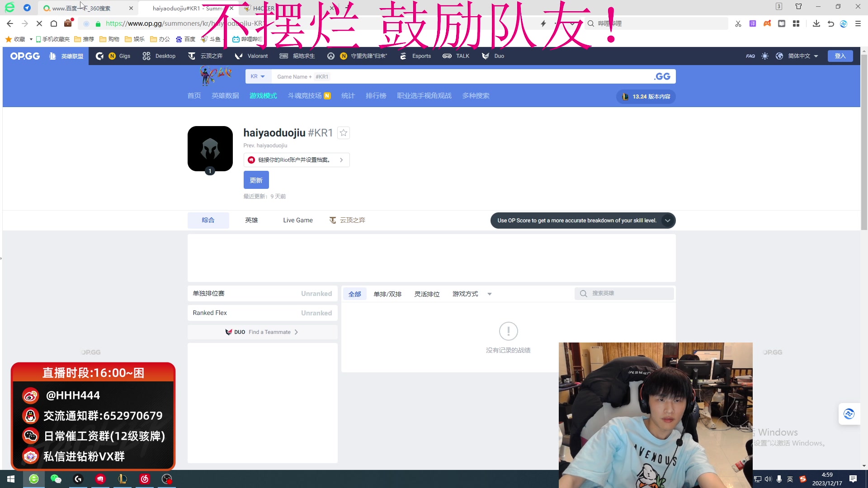Open the 多种搜索 multi-search menu
Screen dimensions: 868x488
[476, 96]
